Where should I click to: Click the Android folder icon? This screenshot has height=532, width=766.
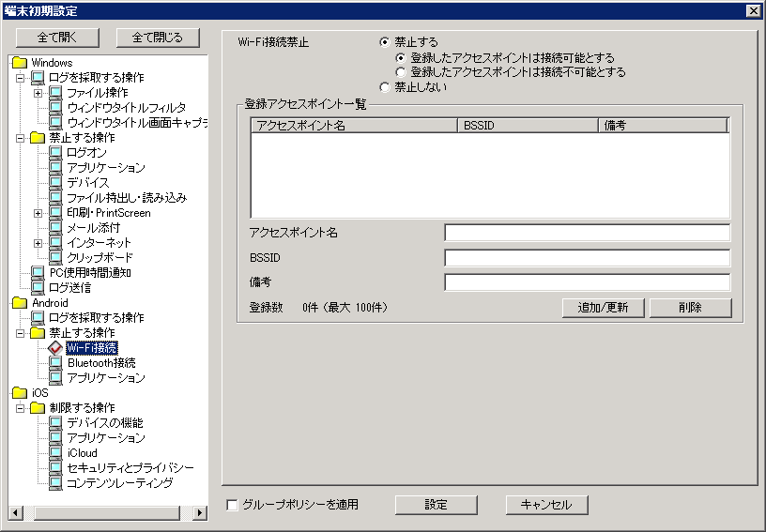point(20,303)
